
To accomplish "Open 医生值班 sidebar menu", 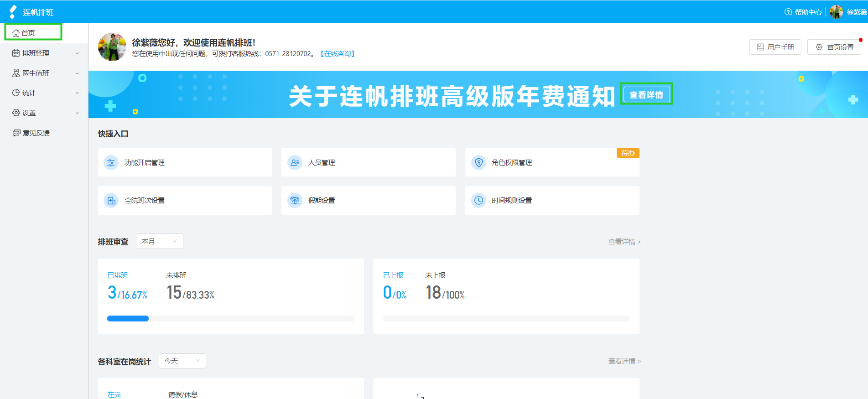I will 44,73.
